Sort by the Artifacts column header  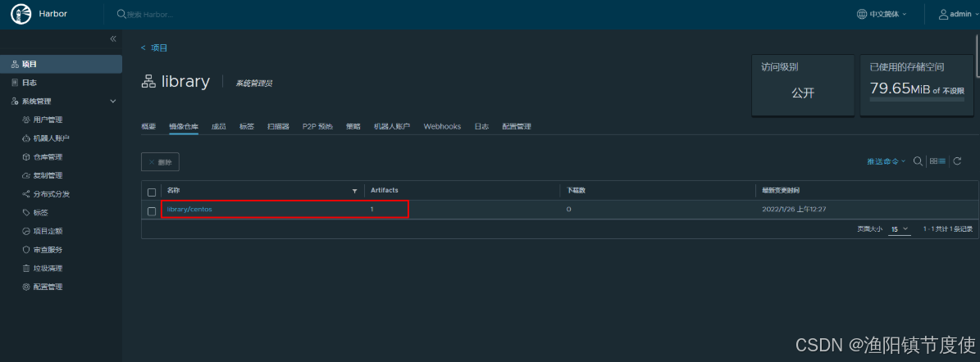(385, 190)
